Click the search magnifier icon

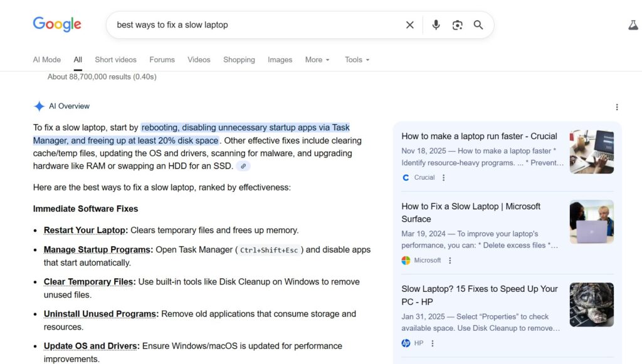point(478,24)
